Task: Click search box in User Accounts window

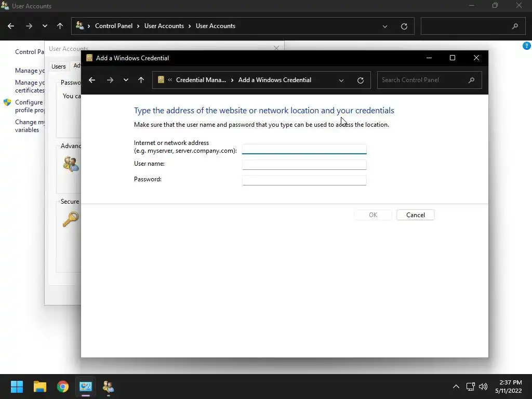Action: (473, 26)
